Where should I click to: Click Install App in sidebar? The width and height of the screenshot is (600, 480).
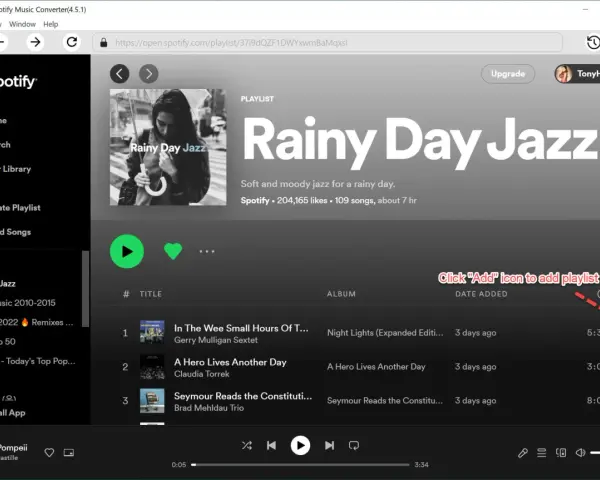coord(13,413)
